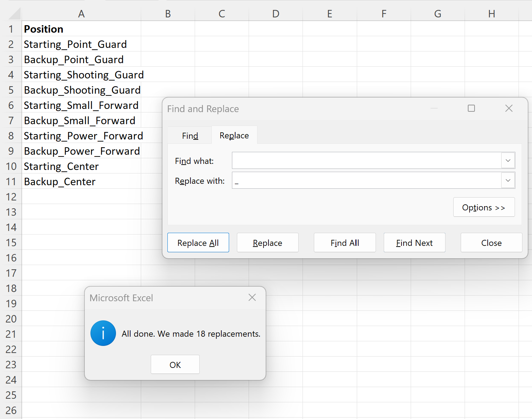Click the minimize icon on Find and Replace dialog
This screenshot has width=532, height=419.
(434, 108)
